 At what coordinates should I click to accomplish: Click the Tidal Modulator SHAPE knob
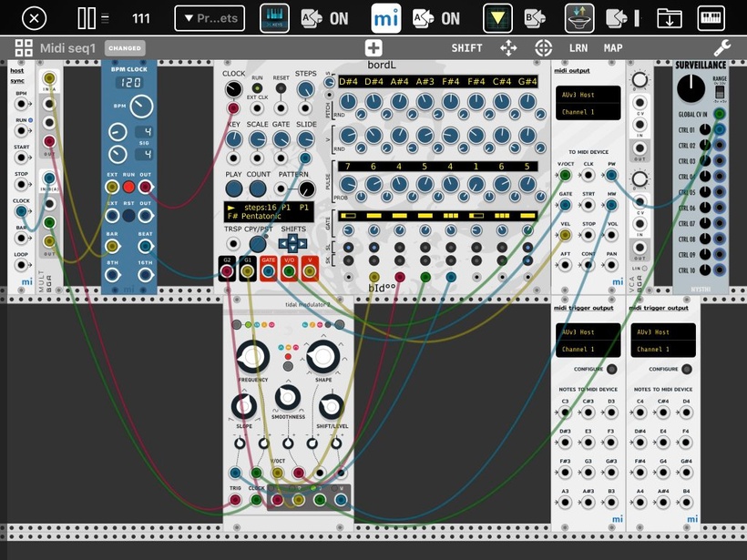323,357
